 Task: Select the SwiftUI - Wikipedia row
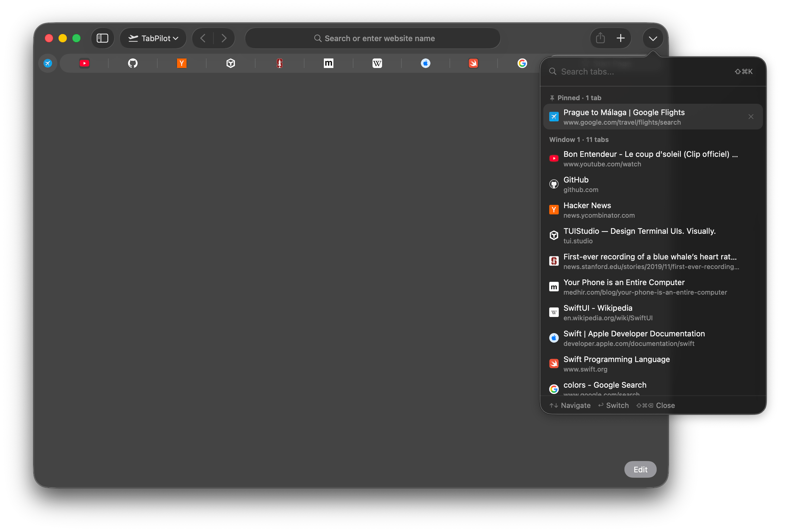pyautogui.click(x=652, y=313)
